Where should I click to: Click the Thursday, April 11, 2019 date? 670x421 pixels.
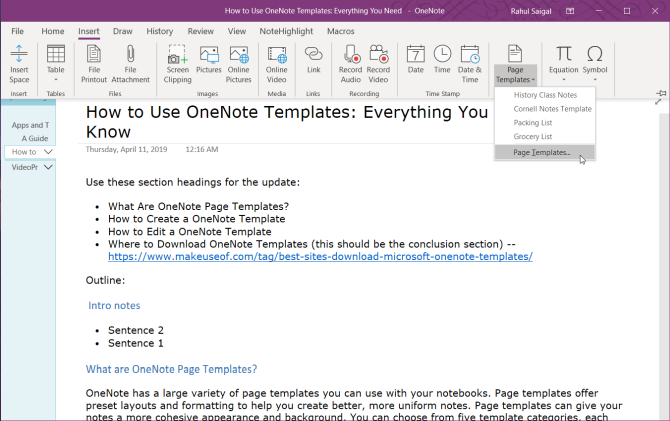click(x=126, y=149)
